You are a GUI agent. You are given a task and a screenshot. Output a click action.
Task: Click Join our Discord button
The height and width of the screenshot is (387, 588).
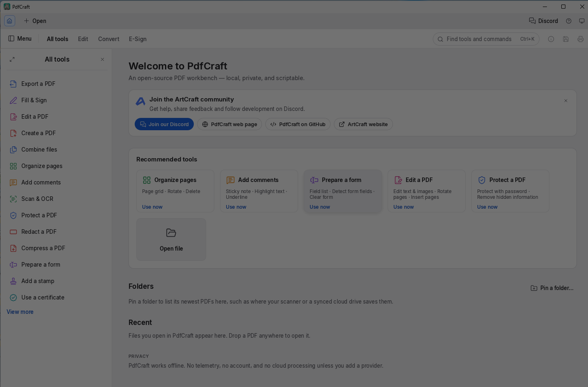point(164,124)
